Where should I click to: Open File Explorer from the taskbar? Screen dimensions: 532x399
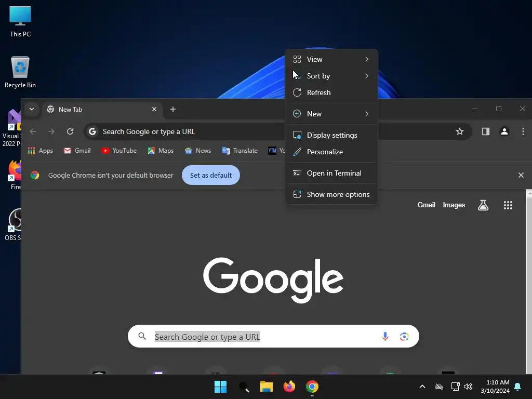click(x=267, y=387)
